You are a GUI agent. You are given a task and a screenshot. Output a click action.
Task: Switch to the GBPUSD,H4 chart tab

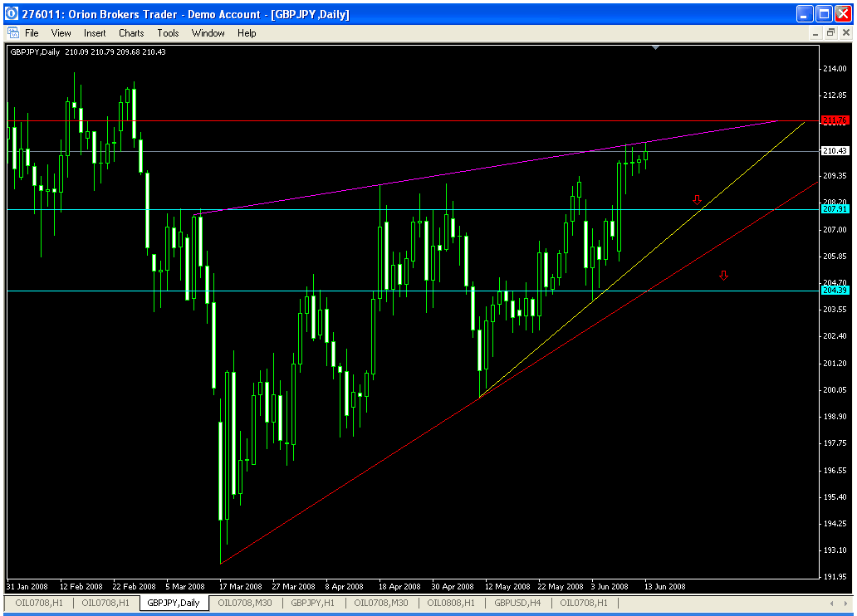[518, 603]
